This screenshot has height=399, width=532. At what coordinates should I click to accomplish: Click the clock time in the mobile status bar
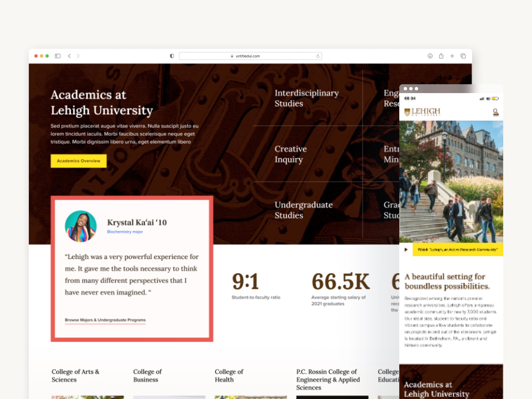[410, 99]
